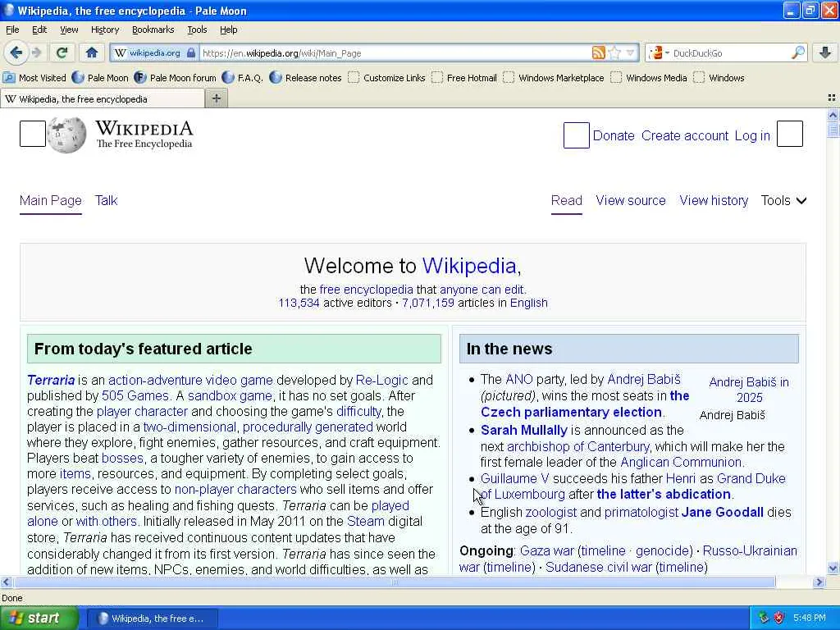The height and width of the screenshot is (630, 840).
Task: Click the padlock site identity icon
Action: coord(191,53)
